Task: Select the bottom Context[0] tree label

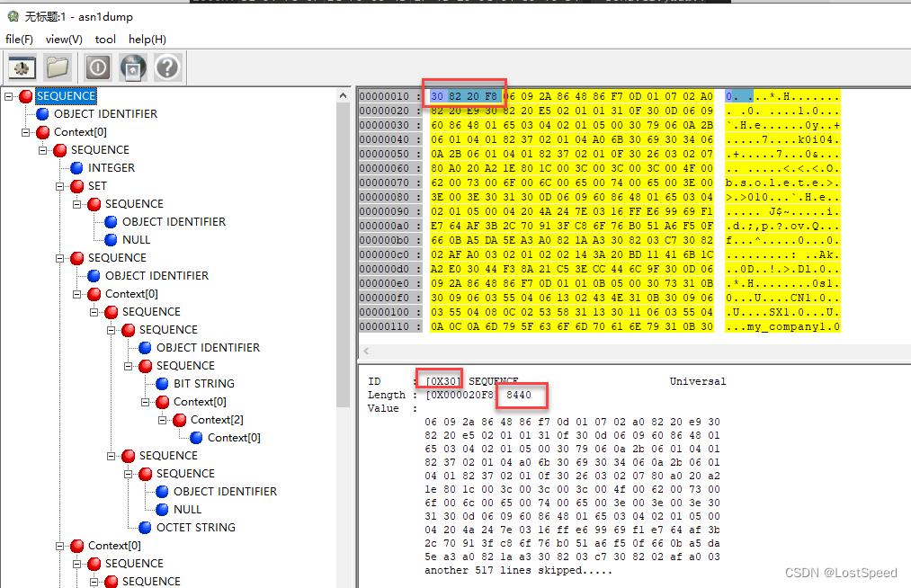Action: point(114,546)
